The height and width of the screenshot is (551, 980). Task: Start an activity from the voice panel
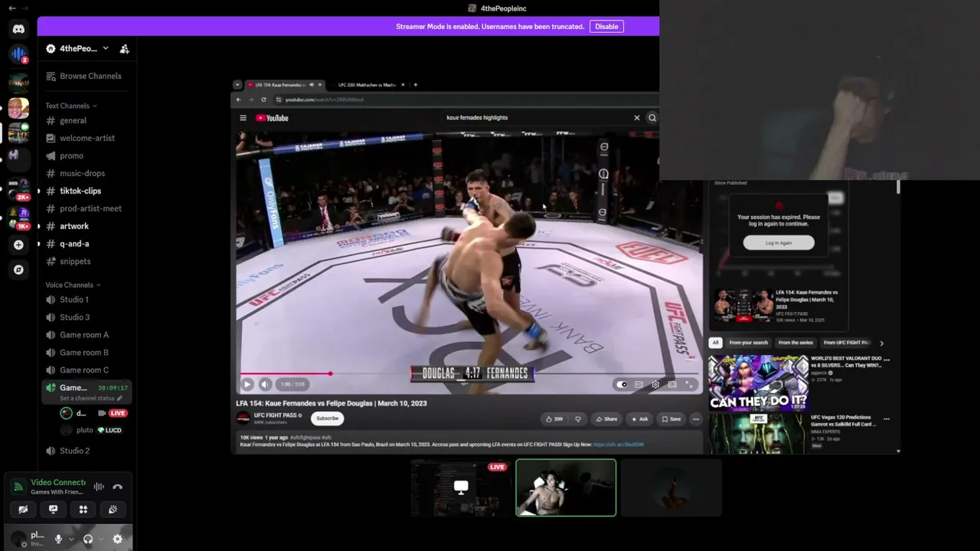[x=83, y=509]
